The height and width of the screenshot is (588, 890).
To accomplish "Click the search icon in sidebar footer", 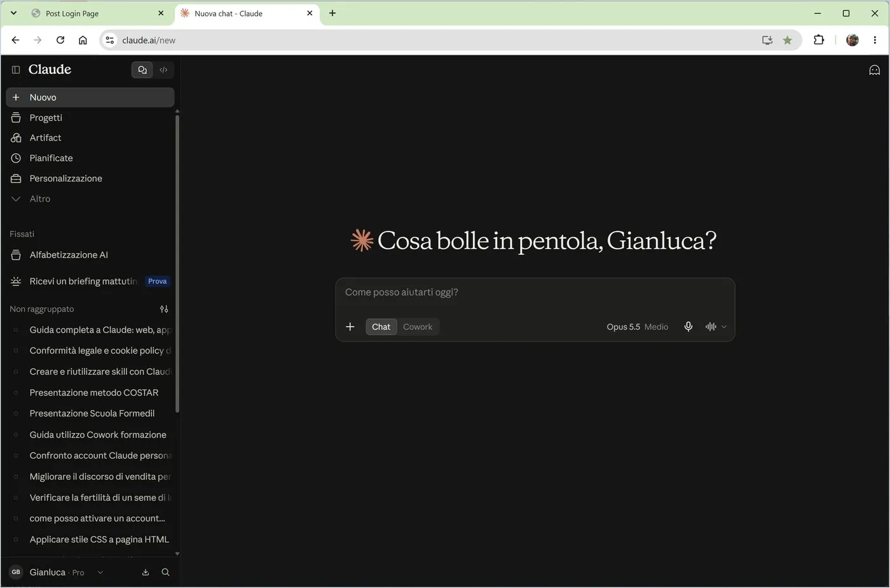I will [x=165, y=572].
